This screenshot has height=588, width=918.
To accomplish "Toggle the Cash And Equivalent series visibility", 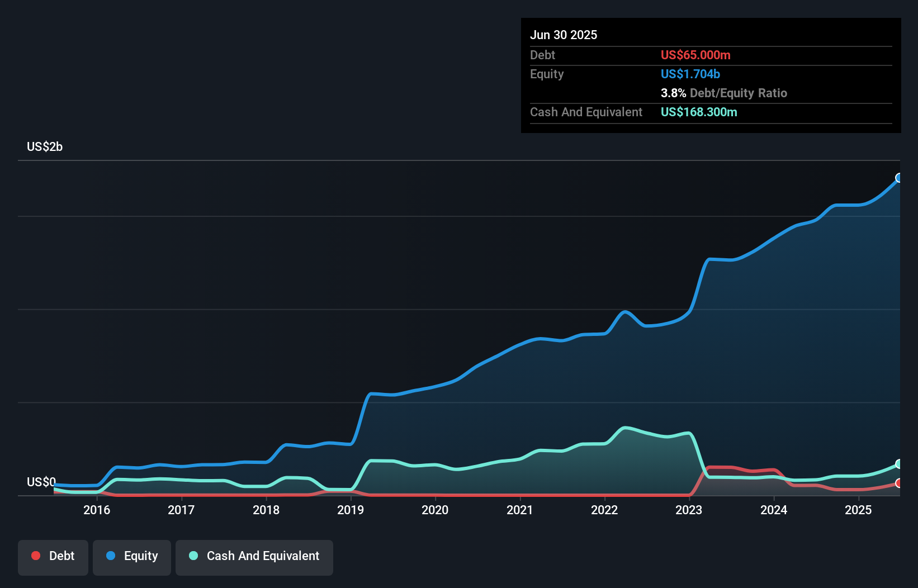I will click(254, 557).
